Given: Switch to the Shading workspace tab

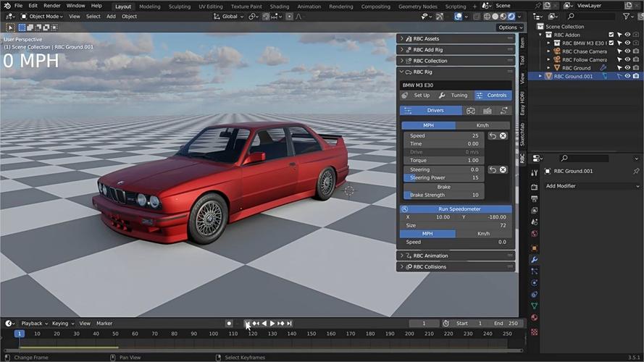Looking at the screenshot, I should (x=280, y=7).
